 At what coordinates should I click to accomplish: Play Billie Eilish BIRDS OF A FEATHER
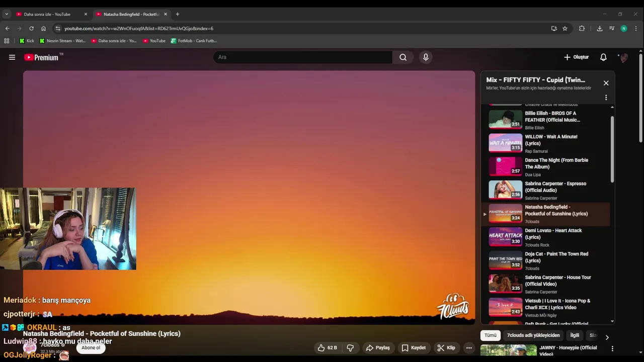[546, 120]
